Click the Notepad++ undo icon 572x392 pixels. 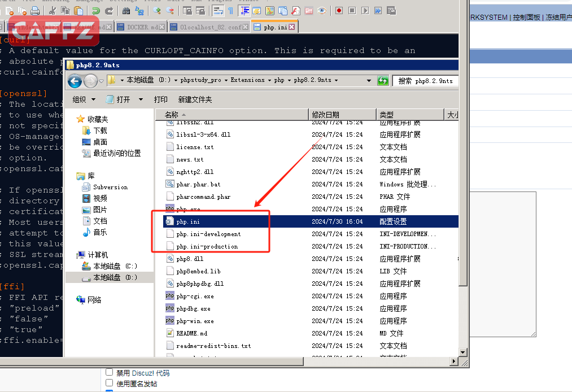95,11
